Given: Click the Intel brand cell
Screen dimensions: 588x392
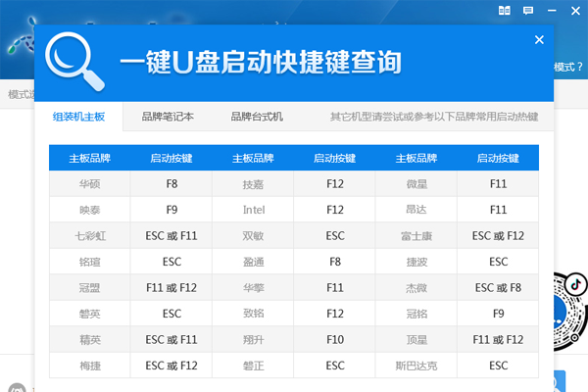Looking at the screenshot, I should tap(253, 210).
